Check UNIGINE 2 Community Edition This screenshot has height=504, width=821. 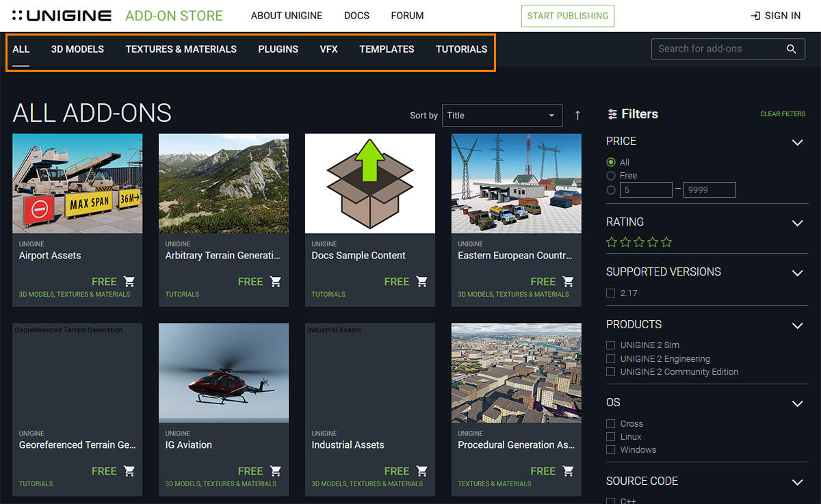pyautogui.click(x=610, y=371)
